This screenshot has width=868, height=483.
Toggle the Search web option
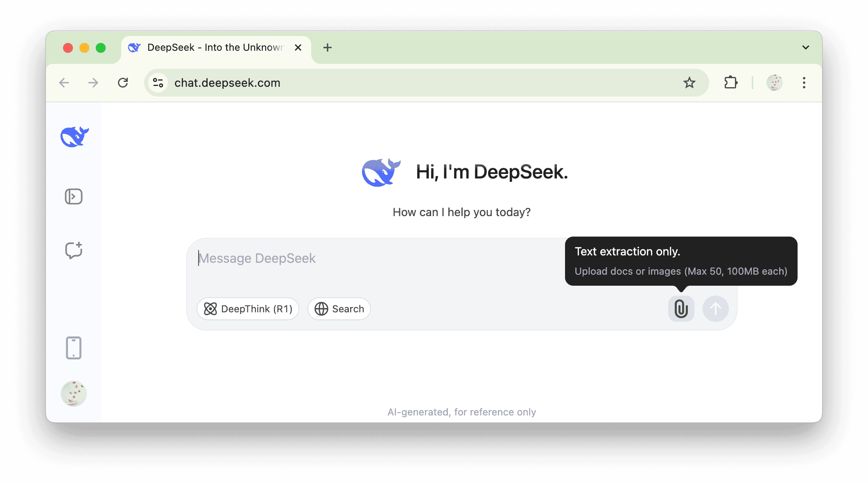coord(339,309)
